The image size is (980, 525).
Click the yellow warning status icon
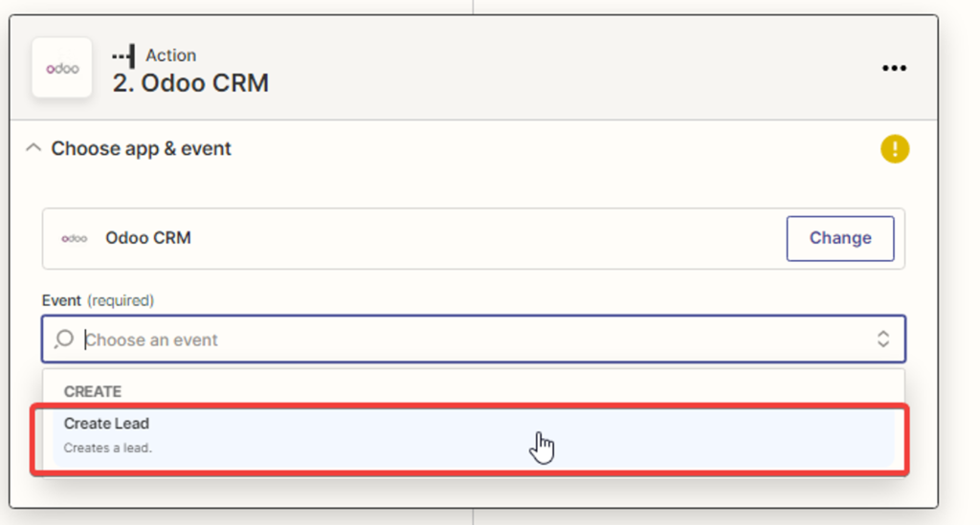[x=894, y=149]
